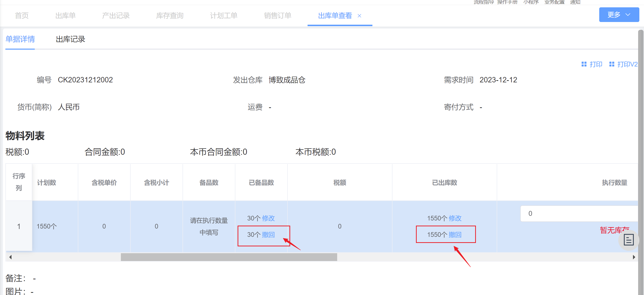Click the 打印V2 grid icon

pos(611,64)
